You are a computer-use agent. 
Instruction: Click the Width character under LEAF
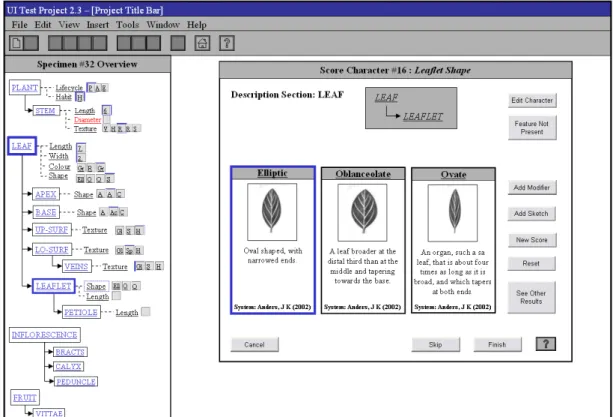[x=59, y=156]
